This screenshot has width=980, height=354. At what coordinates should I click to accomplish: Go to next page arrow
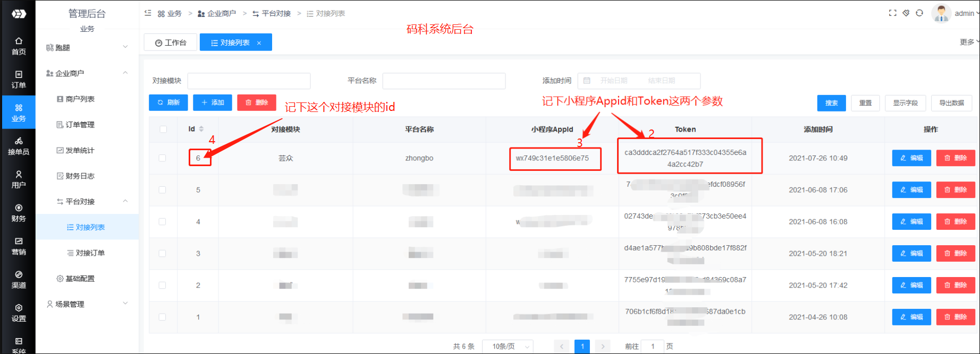603,347
